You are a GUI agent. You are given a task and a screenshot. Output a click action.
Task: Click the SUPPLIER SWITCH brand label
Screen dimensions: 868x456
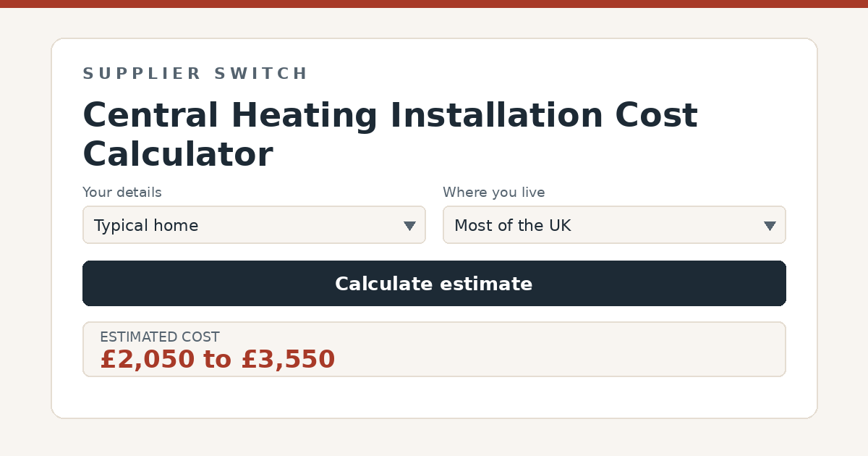pyautogui.click(x=195, y=74)
